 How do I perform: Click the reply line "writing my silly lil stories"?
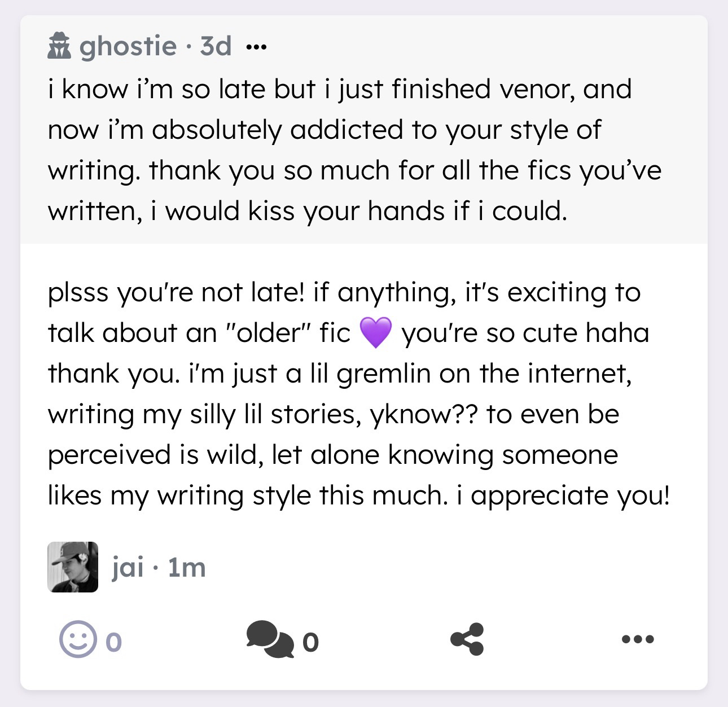click(x=333, y=414)
